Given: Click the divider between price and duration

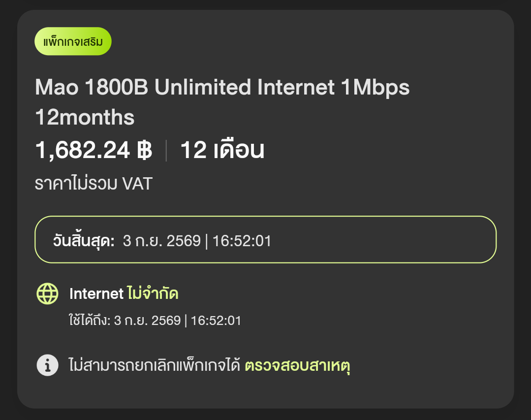Looking at the screenshot, I should click(x=166, y=150).
